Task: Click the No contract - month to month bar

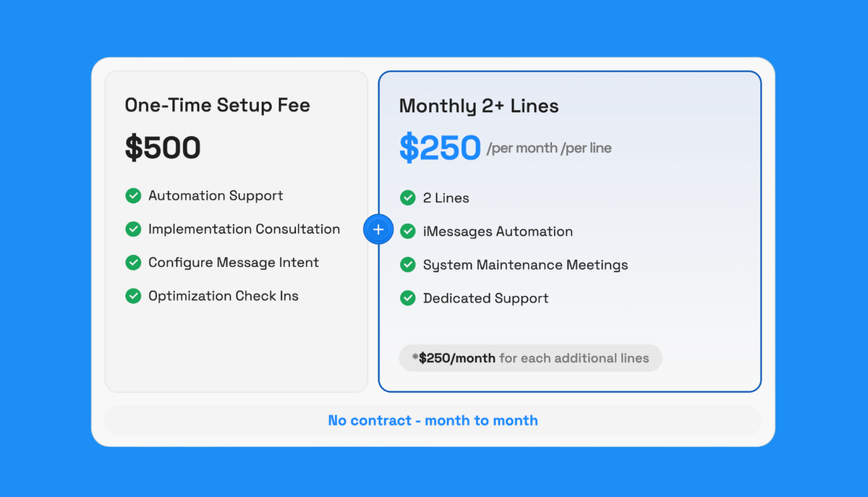Action: [x=433, y=420]
